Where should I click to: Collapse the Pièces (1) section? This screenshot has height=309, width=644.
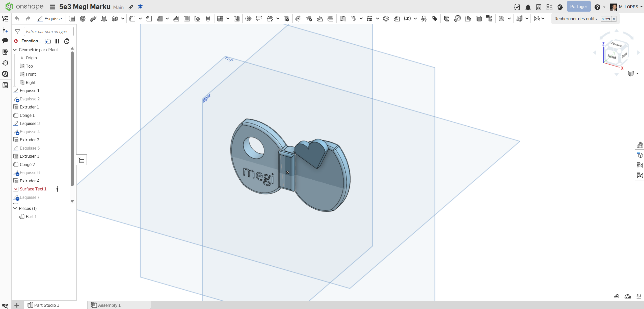point(15,208)
